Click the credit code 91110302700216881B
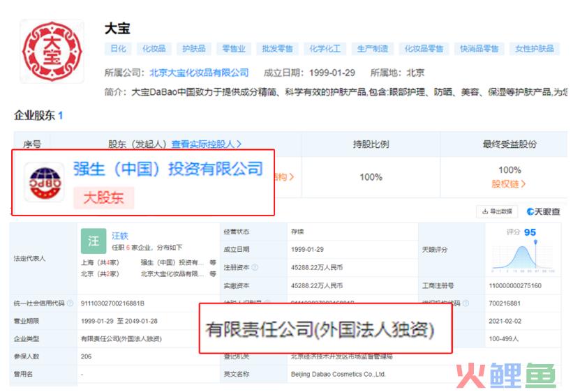Screen dimensions: 573x392 (x=112, y=303)
